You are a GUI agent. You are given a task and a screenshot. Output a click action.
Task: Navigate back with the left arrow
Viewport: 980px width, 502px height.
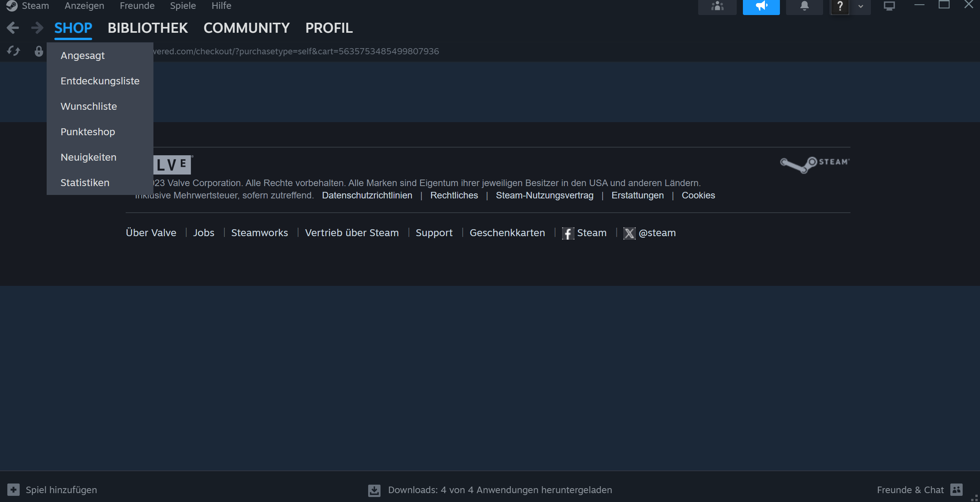click(13, 27)
